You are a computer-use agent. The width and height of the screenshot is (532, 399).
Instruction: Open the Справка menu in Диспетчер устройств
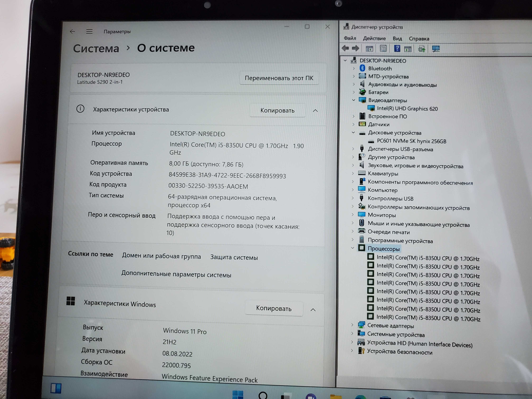coord(419,39)
